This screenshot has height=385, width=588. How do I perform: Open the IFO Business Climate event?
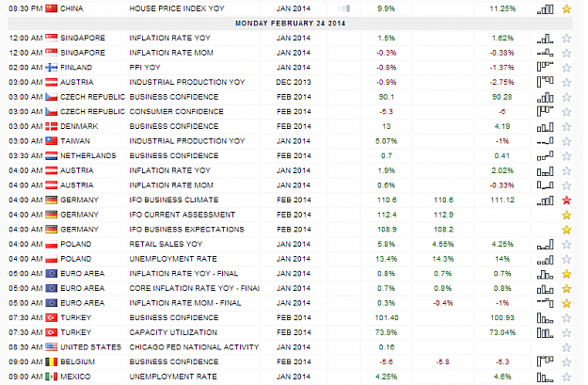[174, 200]
